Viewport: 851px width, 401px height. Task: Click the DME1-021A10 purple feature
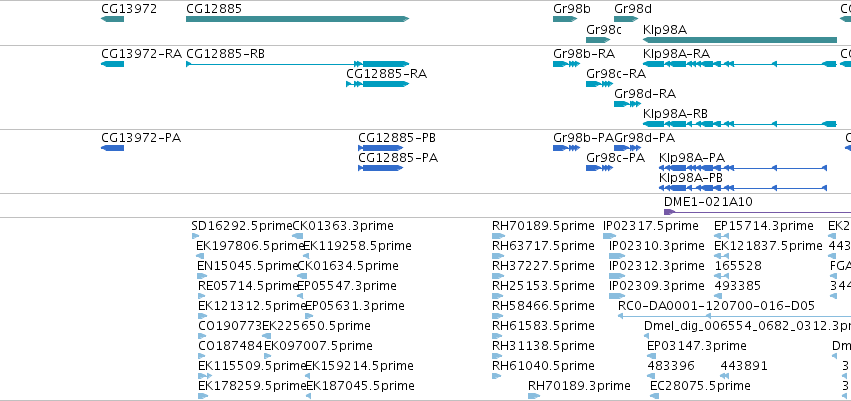pyautogui.click(x=758, y=212)
